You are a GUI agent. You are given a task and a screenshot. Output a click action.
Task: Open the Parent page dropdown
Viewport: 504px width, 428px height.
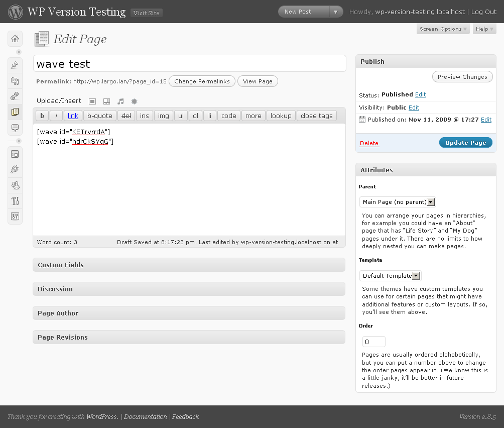point(397,202)
